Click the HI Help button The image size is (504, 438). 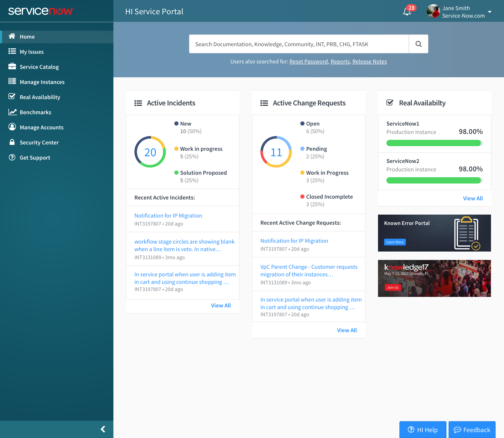pos(423,430)
